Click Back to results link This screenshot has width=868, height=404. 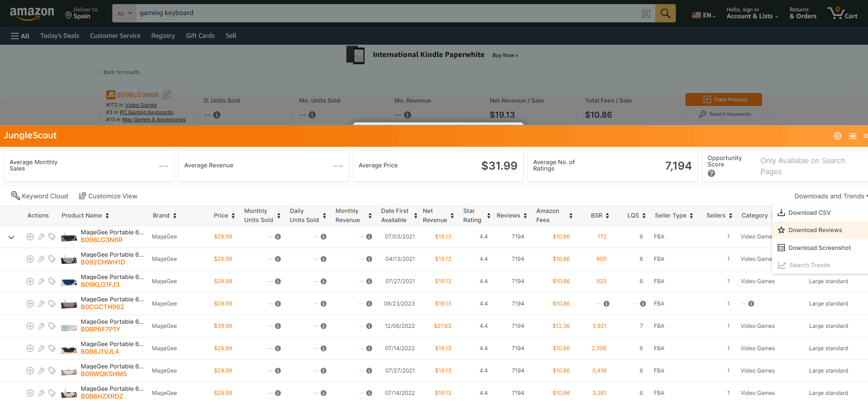click(120, 72)
